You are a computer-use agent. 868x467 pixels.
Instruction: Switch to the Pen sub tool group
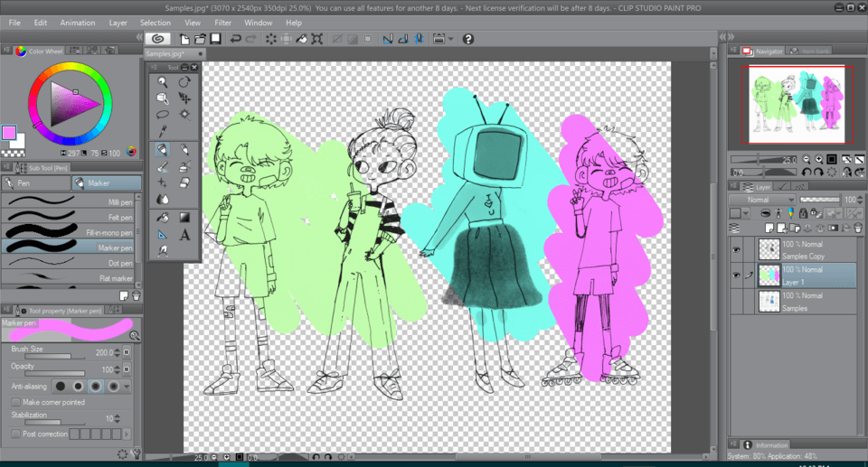tap(36, 183)
